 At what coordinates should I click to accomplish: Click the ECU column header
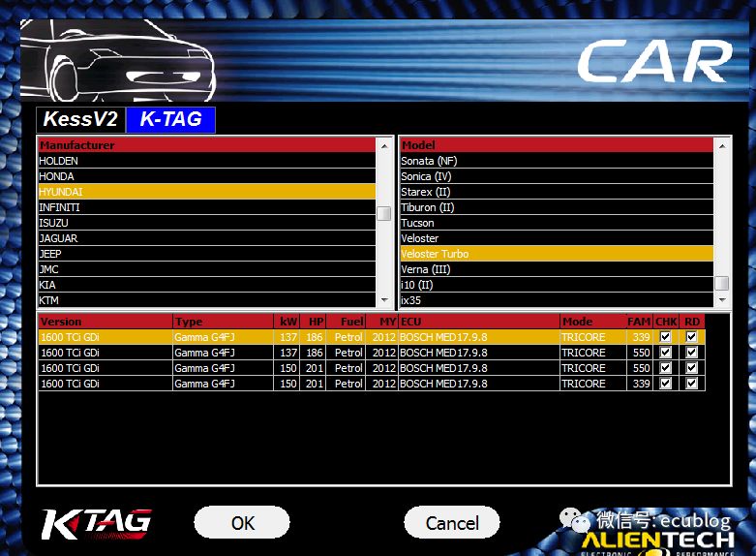point(479,322)
